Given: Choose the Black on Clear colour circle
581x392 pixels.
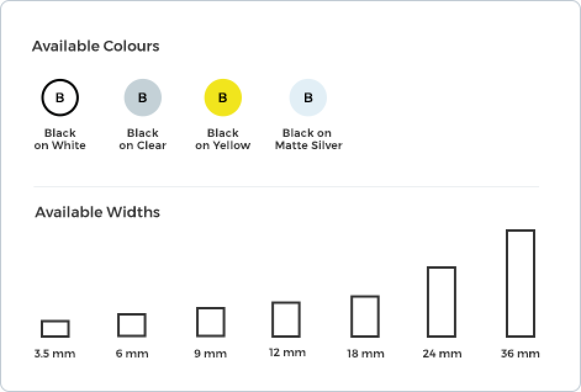Looking at the screenshot, I should [142, 97].
